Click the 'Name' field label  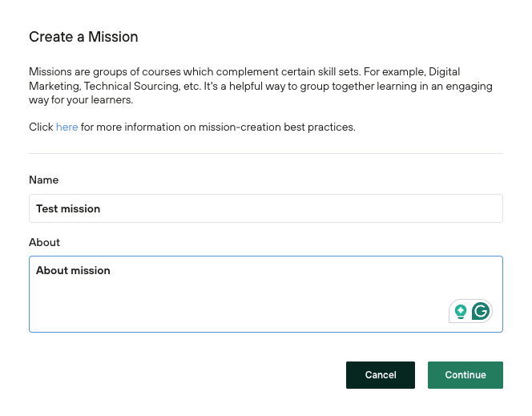coord(43,180)
